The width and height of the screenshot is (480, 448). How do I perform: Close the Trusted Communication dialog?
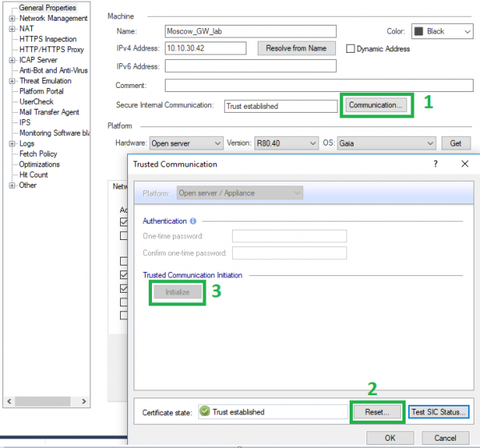[x=464, y=163]
